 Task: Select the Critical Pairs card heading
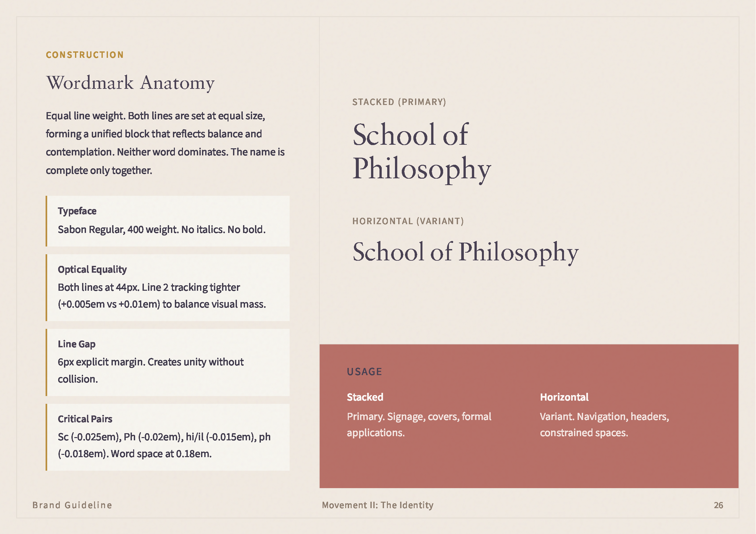[85, 419]
